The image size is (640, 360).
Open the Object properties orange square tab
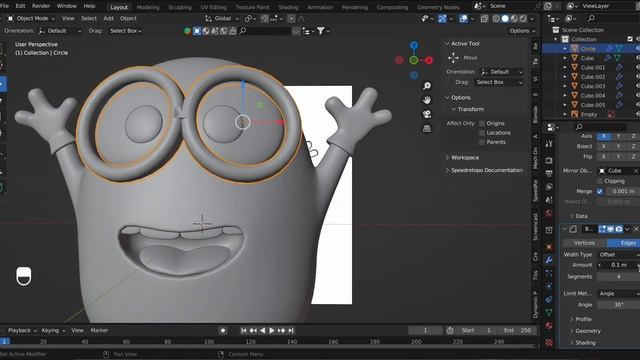[549, 247]
